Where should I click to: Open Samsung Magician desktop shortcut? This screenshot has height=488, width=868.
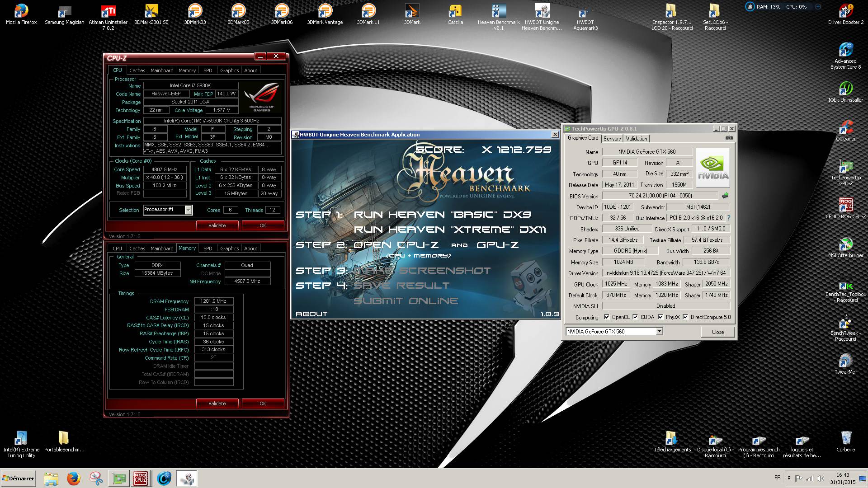pyautogui.click(x=64, y=14)
